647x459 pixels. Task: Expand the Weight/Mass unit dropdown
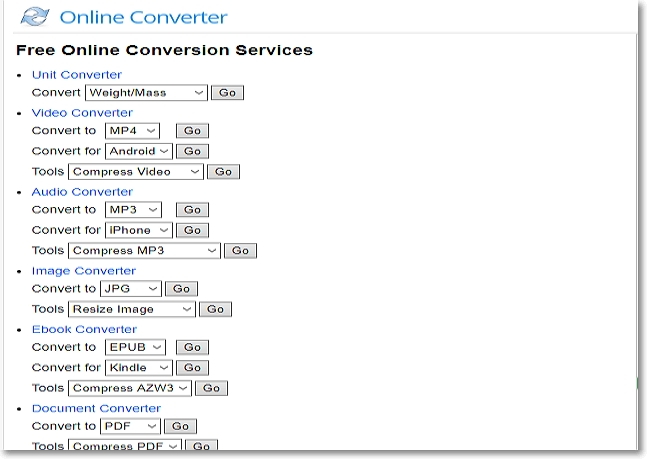[145, 93]
